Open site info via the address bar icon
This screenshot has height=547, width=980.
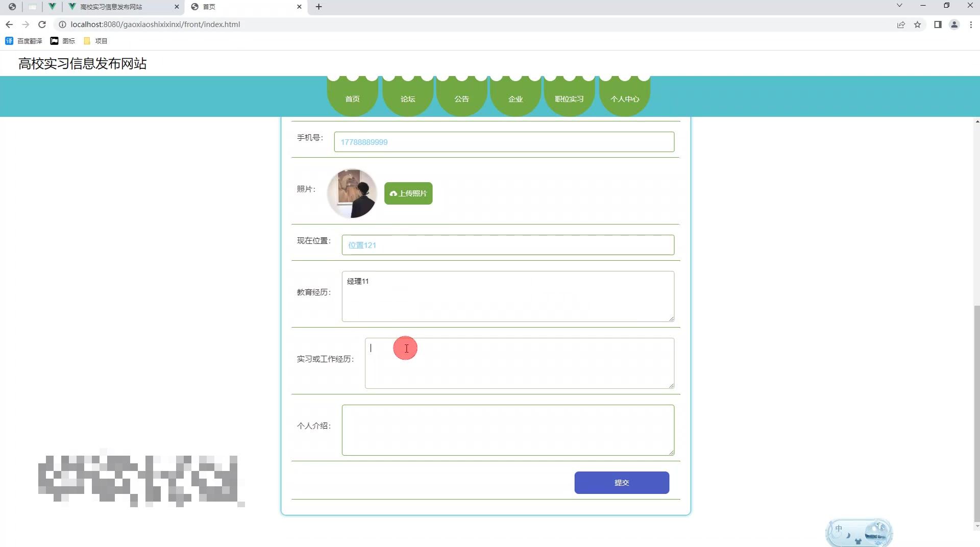click(61, 24)
